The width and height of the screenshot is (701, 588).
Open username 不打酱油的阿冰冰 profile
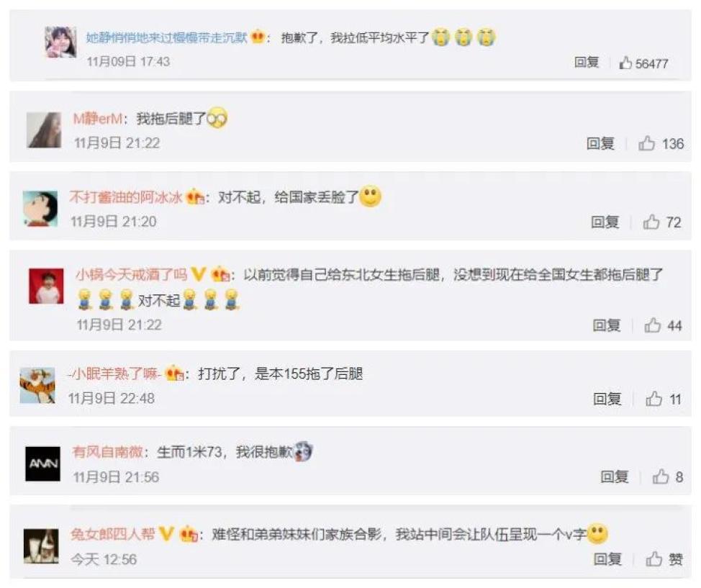pos(126,197)
